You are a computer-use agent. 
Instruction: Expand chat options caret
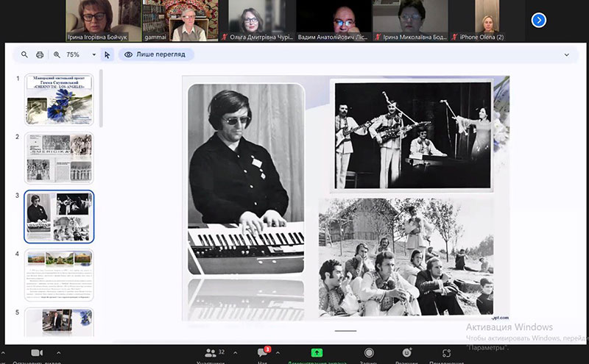click(278, 353)
